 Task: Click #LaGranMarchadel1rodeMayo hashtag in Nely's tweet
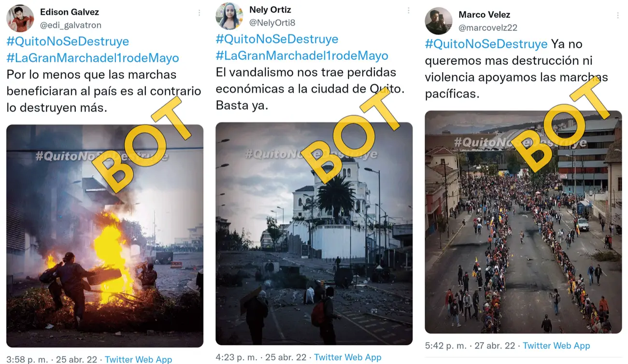[x=302, y=56]
